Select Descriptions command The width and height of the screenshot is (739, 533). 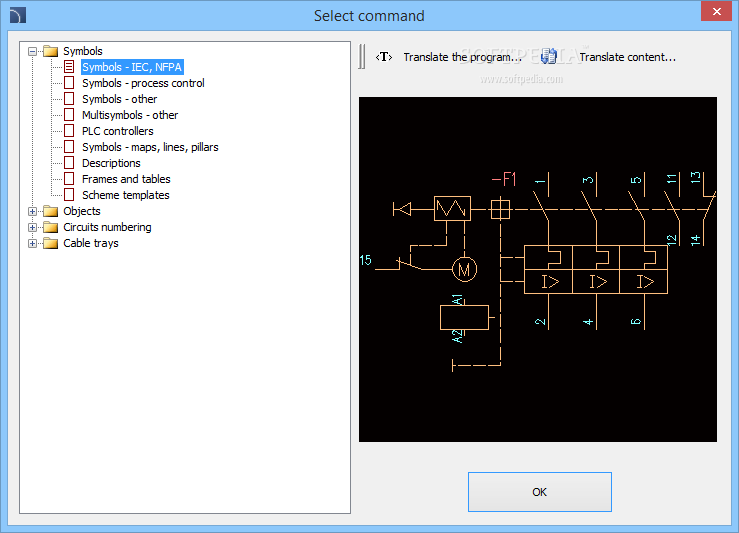[111, 163]
